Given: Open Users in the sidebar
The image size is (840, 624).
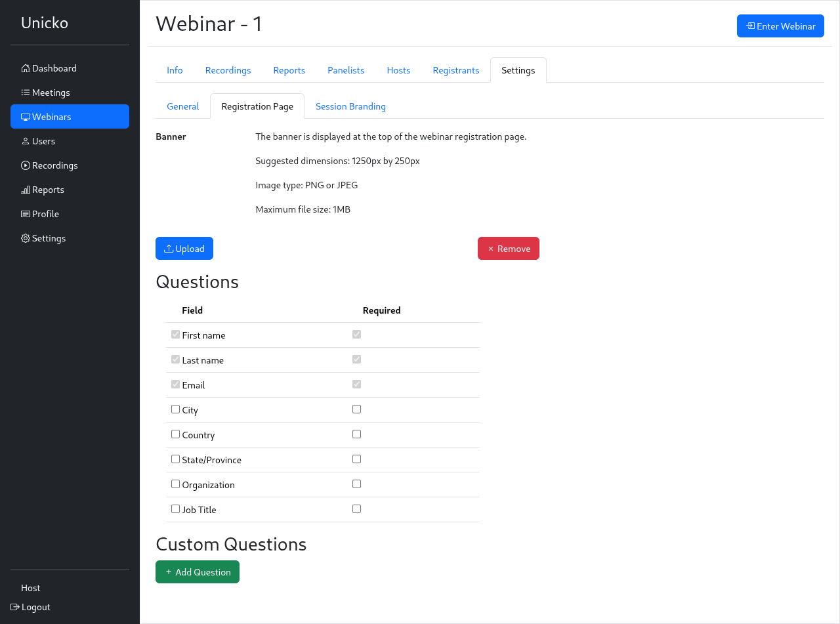Looking at the screenshot, I should 70,141.
